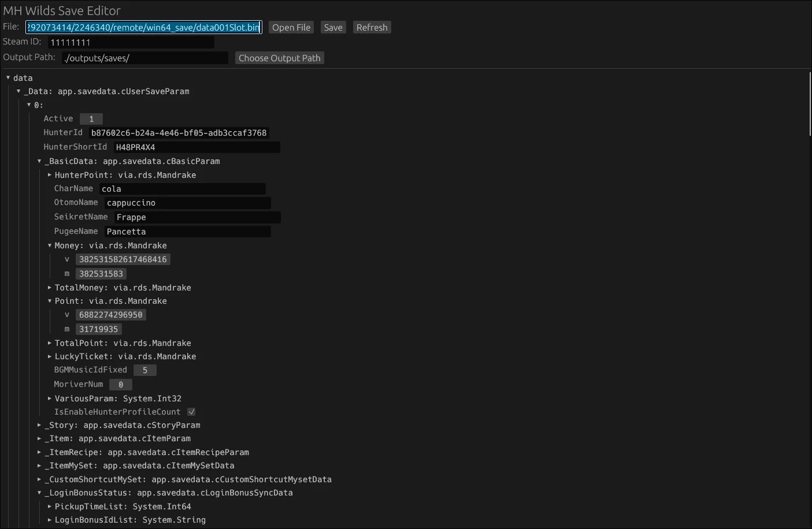Click the Open File button

point(291,28)
